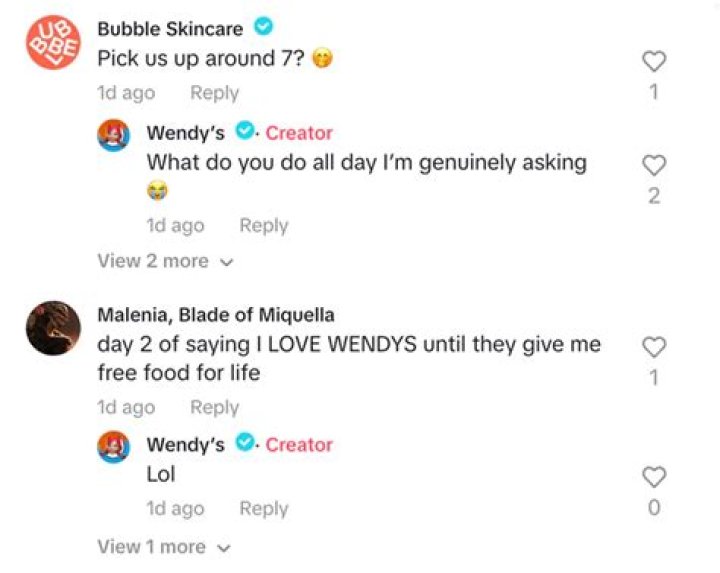This screenshot has width=720, height=573.
Task: Click Wendy's avatar beside the Lol reply
Action: coord(114,445)
